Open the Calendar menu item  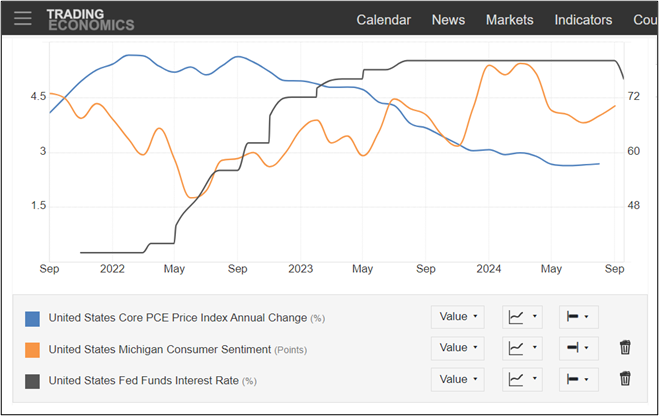383,20
